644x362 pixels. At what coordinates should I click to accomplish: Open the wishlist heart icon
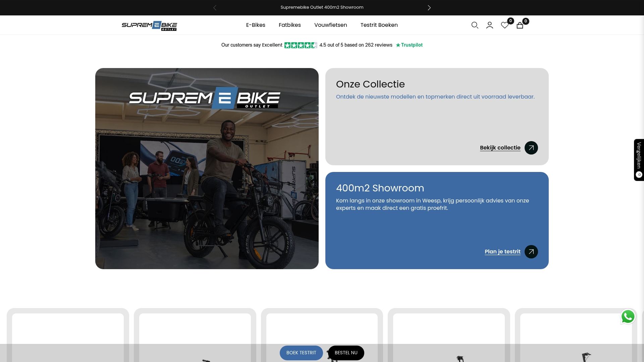pos(505,25)
